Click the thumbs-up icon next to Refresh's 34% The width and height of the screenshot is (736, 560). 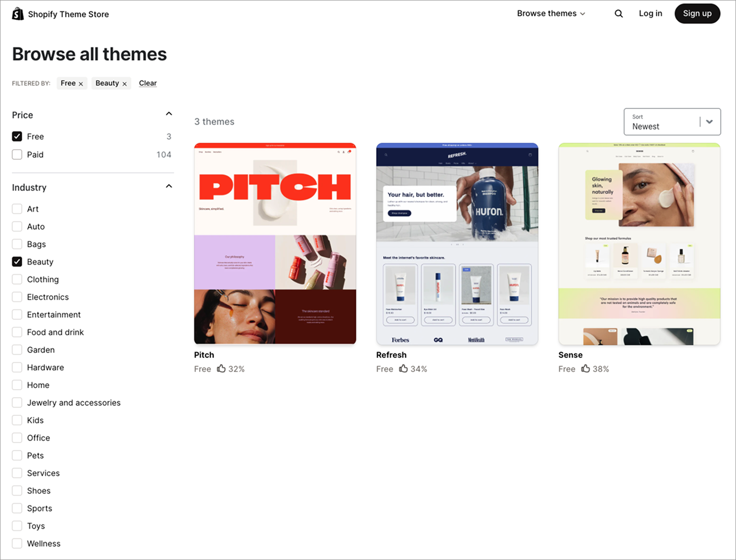[403, 368]
